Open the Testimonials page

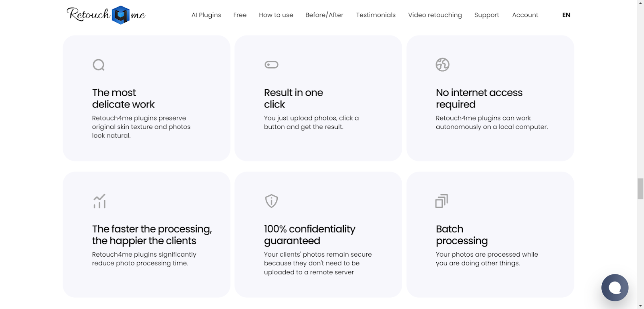376,15
